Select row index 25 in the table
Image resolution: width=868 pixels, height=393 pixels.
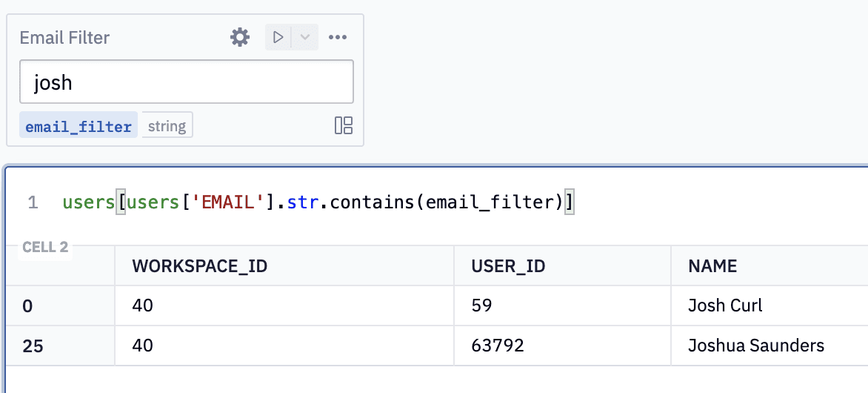coord(32,346)
